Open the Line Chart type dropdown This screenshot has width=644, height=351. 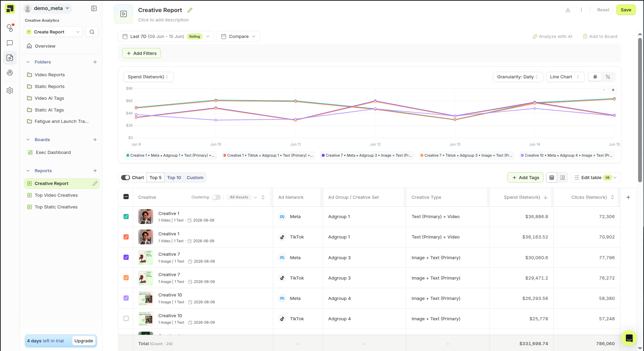565,77
